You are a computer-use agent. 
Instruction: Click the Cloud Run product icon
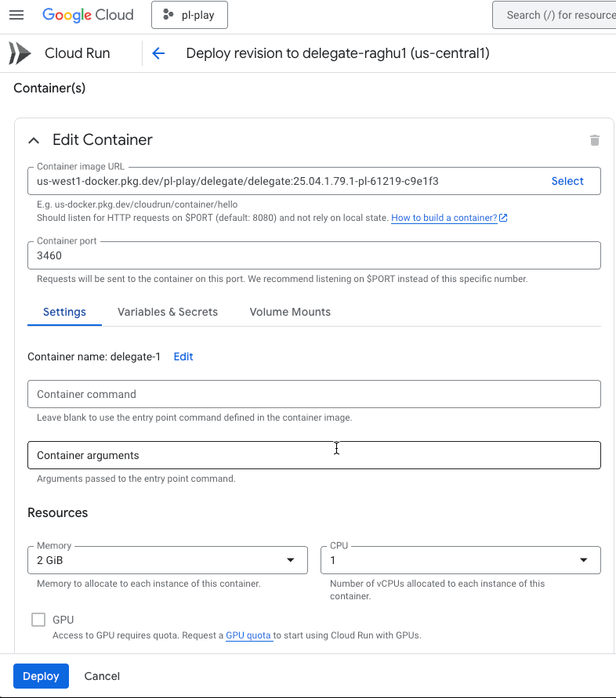coord(20,53)
